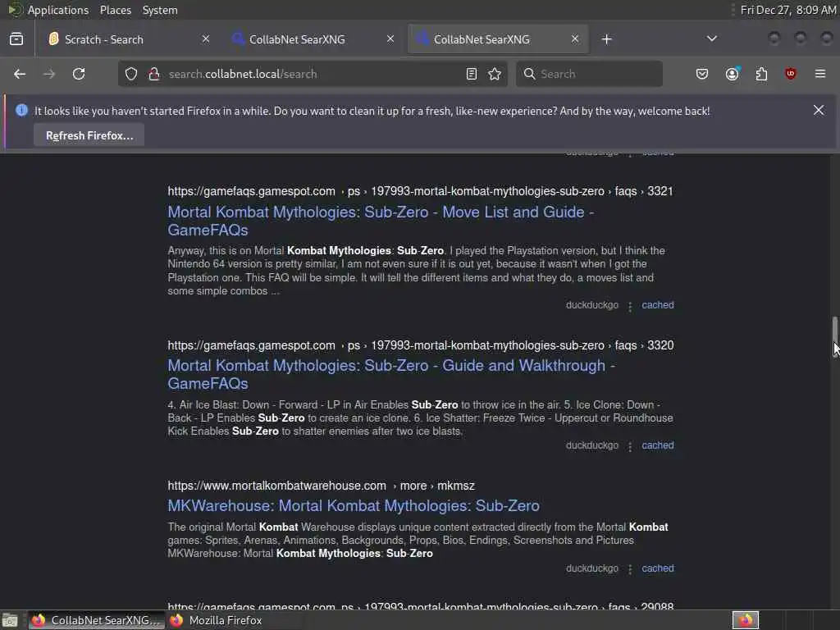
Task: Click the clock showing Fri Dec 27
Action: 787,10
